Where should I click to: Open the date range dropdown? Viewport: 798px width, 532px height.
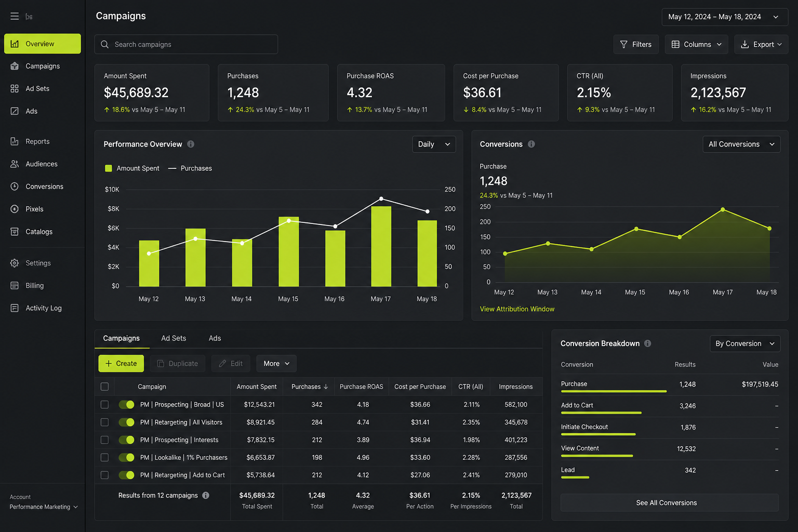[725, 17]
